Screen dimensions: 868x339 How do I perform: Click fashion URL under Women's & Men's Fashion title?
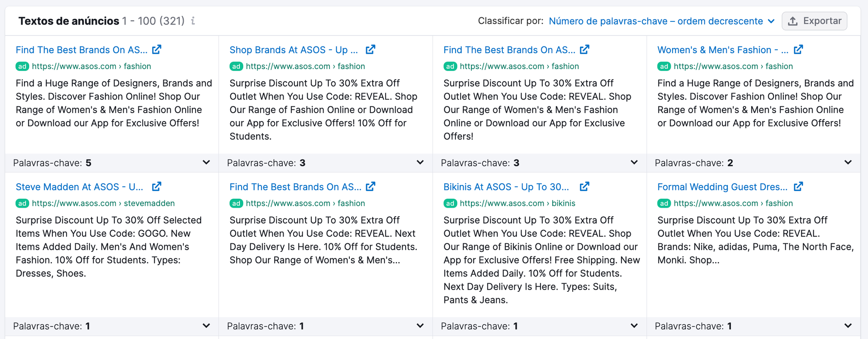(733, 66)
